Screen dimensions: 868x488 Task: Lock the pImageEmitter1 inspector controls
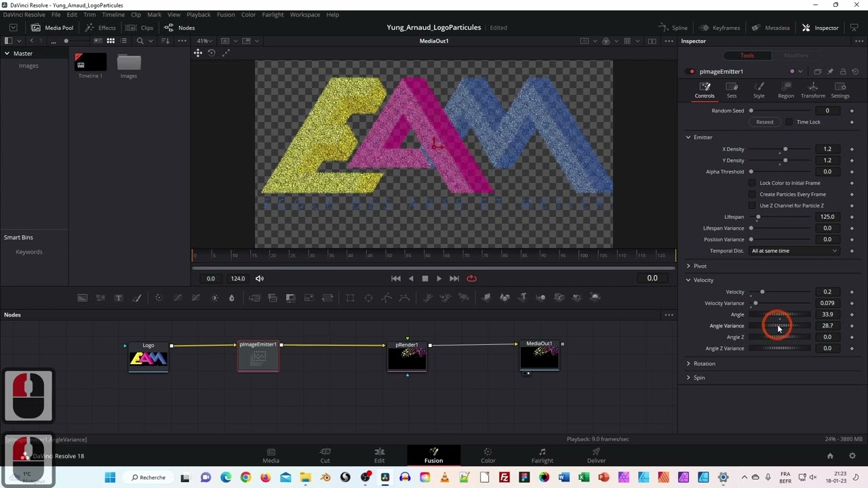click(843, 72)
